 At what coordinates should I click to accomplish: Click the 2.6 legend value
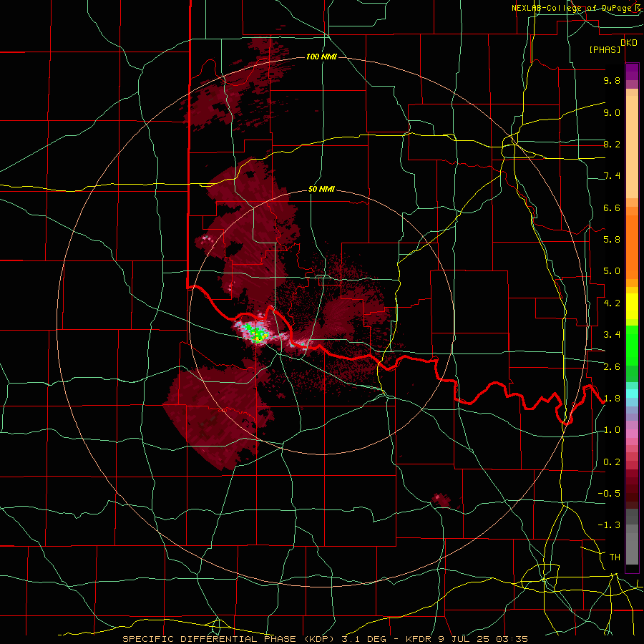coord(612,367)
